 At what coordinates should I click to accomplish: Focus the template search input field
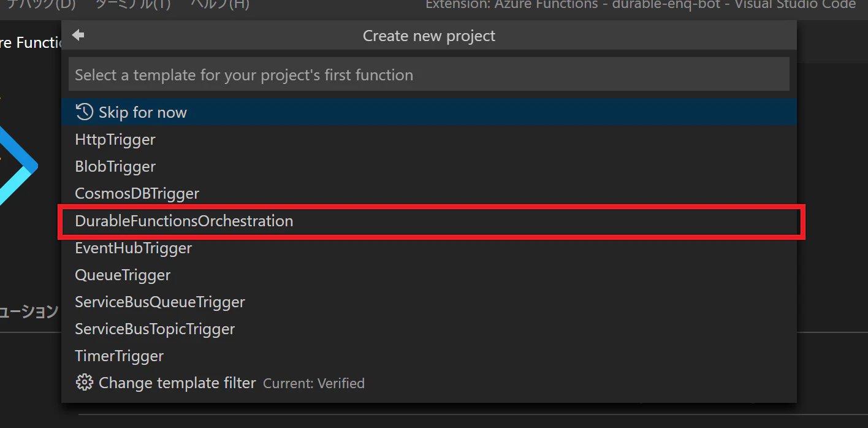tap(429, 74)
